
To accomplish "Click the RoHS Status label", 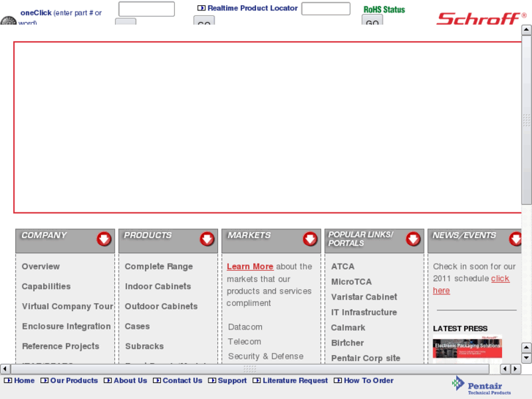I will pyautogui.click(x=384, y=10).
